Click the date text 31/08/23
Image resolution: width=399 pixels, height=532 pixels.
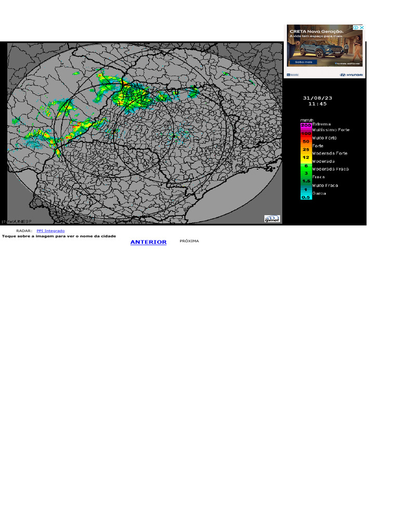(x=317, y=98)
